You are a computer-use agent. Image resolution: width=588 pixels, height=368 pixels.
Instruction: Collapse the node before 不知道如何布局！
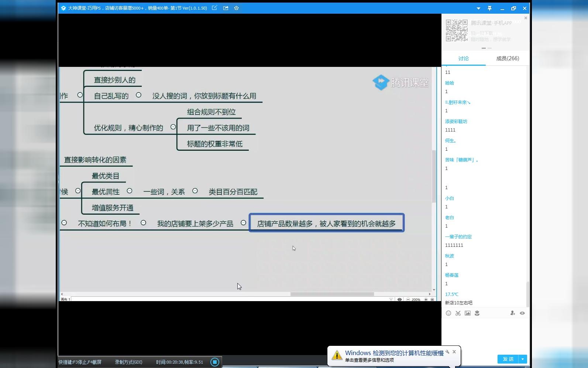pos(64,223)
